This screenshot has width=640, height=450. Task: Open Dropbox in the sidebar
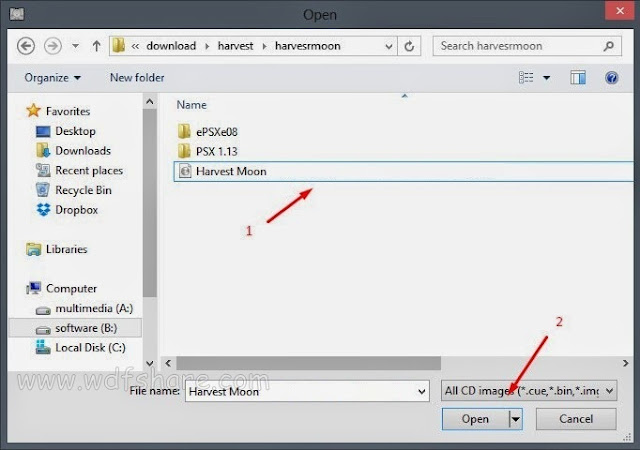tap(77, 210)
